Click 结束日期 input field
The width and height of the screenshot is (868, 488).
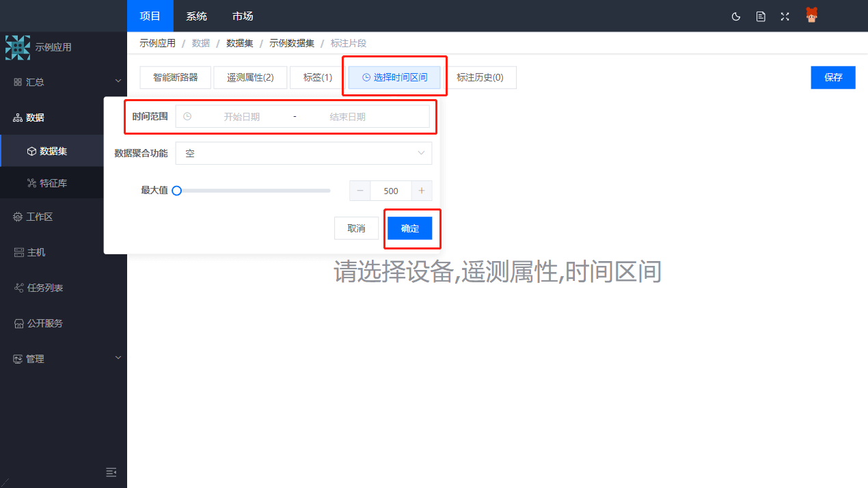348,117
